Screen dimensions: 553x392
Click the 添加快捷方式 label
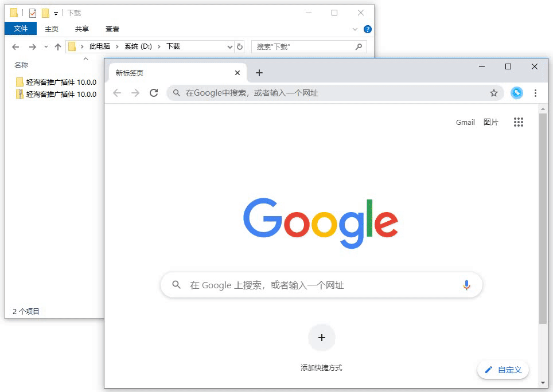(x=321, y=368)
